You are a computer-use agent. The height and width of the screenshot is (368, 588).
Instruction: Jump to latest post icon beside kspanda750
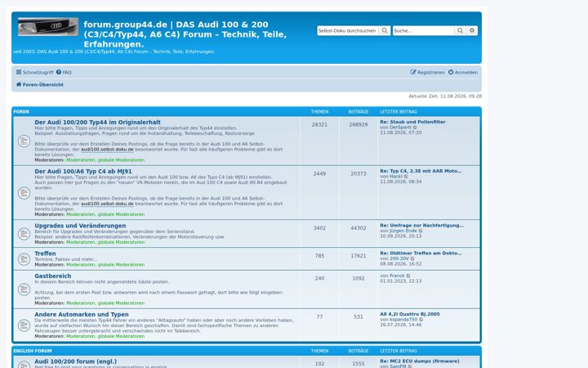tap(421, 319)
